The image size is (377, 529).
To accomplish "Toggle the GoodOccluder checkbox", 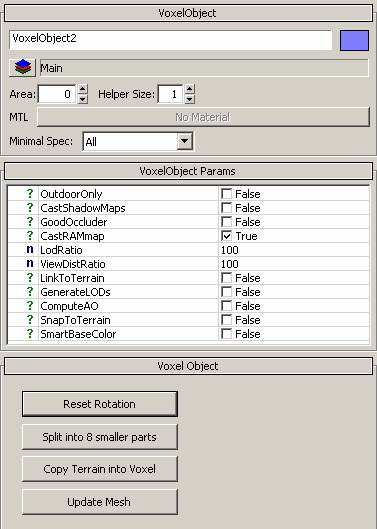I will pyautogui.click(x=226, y=222).
